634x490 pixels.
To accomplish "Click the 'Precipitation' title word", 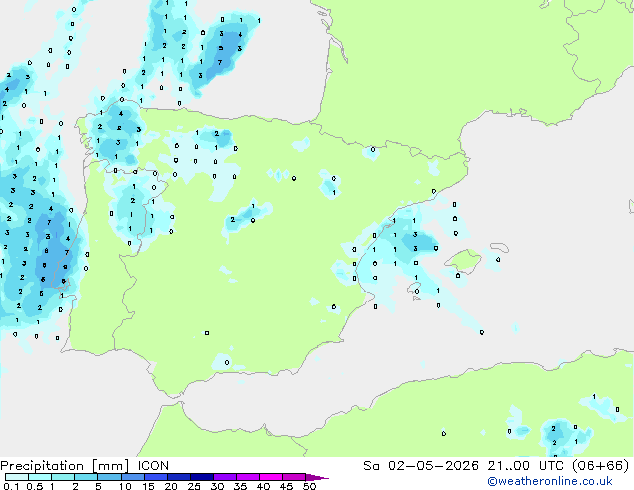I will click(x=42, y=466).
